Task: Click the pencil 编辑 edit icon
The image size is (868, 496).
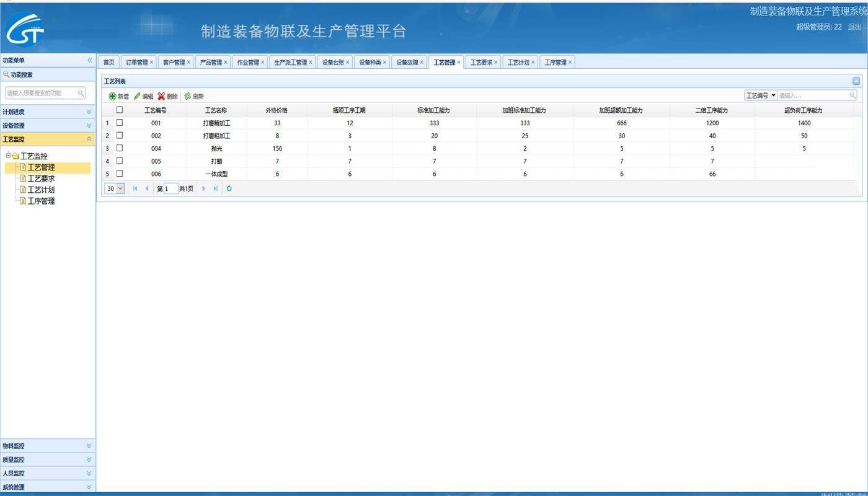Action: 137,96
